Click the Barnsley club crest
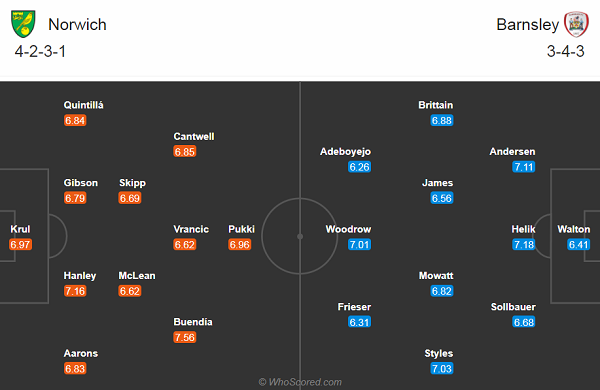 tap(576, 24)
